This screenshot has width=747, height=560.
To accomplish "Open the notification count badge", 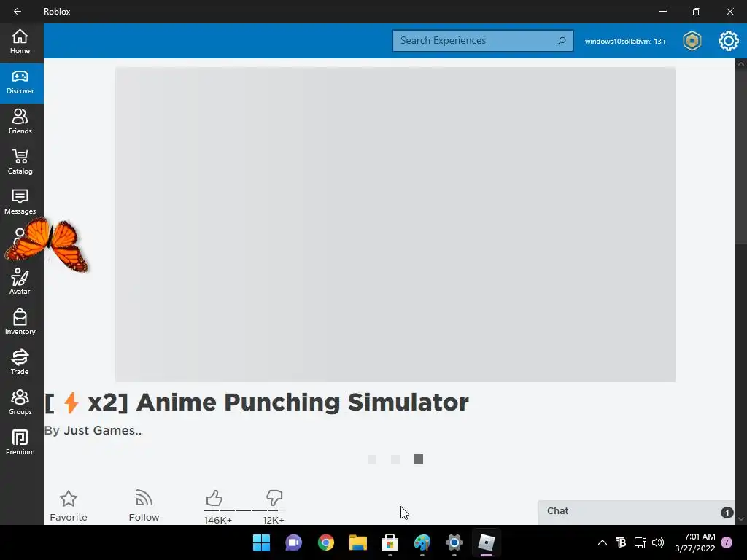I will (x=727, y=542).
